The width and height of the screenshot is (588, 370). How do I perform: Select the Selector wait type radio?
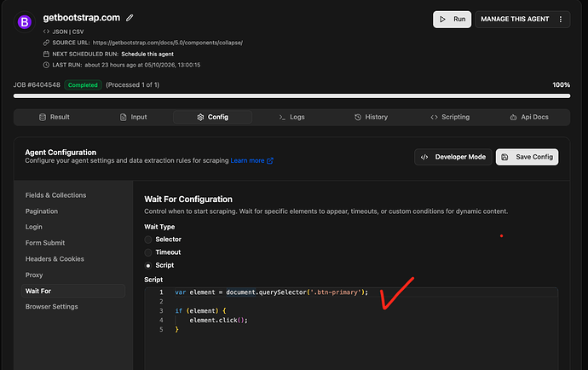pos(148,240)
